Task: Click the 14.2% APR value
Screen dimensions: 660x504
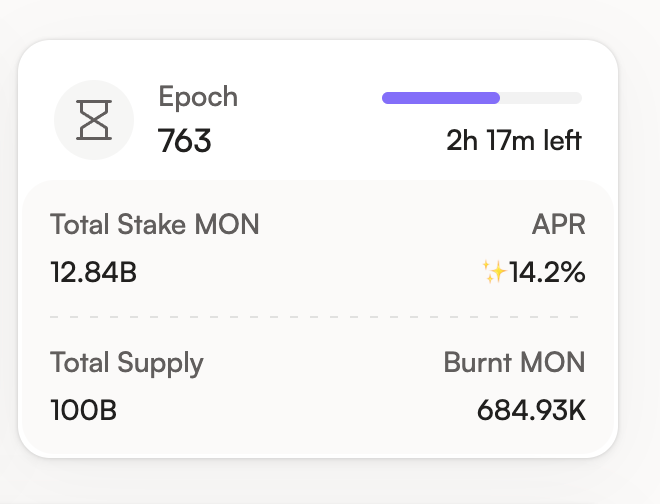Action: 547,272
